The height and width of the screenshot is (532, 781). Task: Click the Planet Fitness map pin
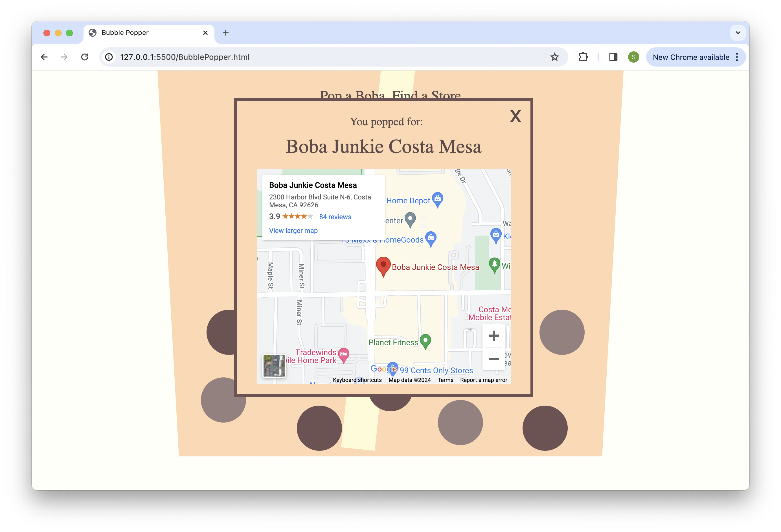point(426,341)
